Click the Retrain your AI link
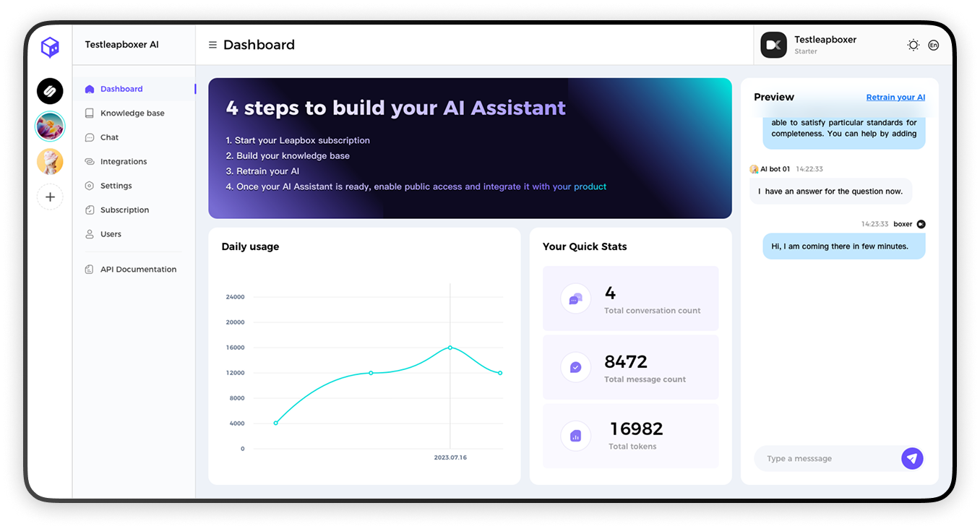This screenshot has width=980, height=529. coord(895,98)
